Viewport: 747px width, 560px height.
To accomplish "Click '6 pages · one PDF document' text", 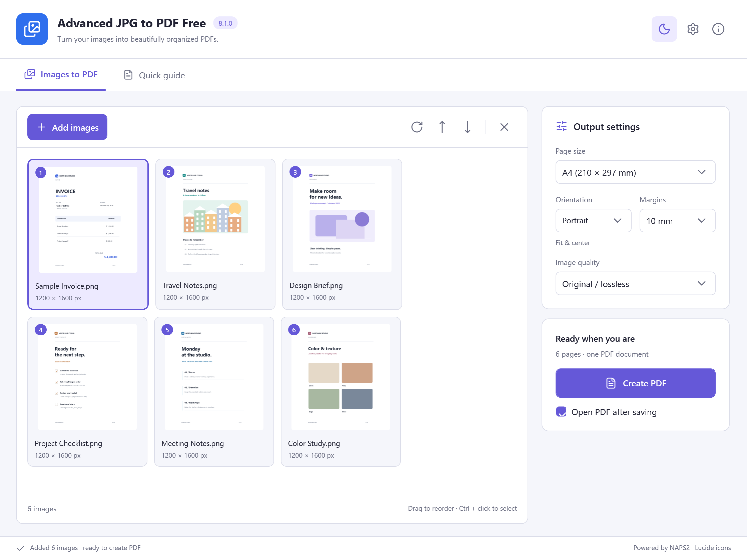I will [602, 354].
